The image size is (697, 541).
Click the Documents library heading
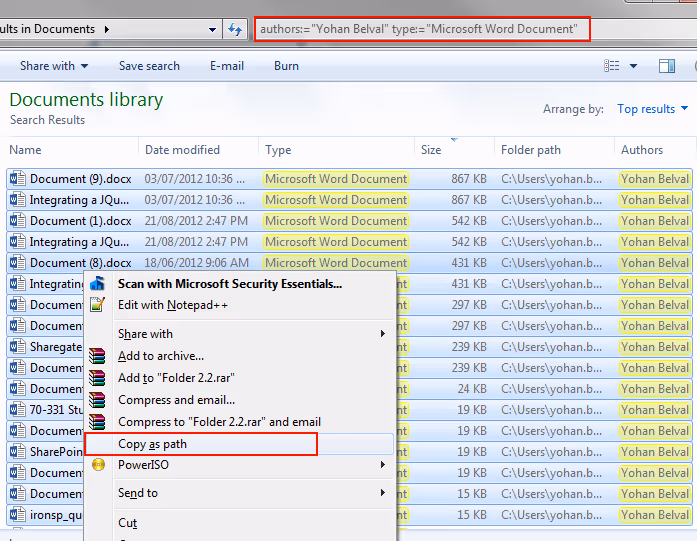86,100
